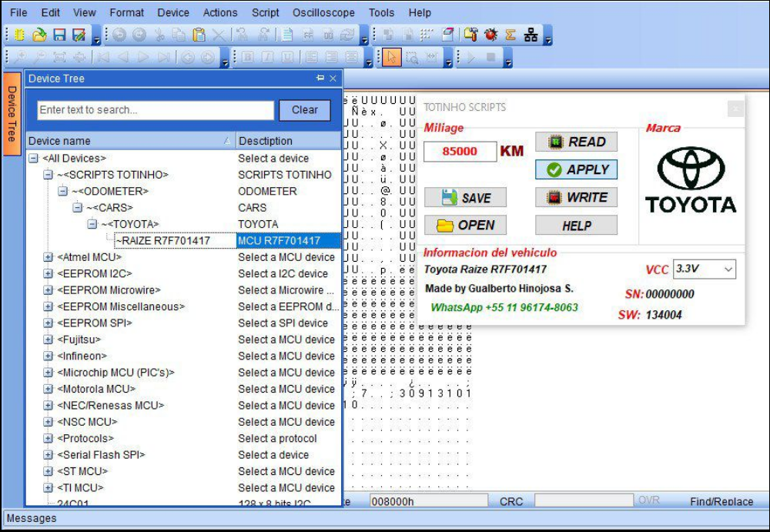Click the Sigma checksum toolbar icon
Screen dimensions: 770x532
click(x=509, y=34)
